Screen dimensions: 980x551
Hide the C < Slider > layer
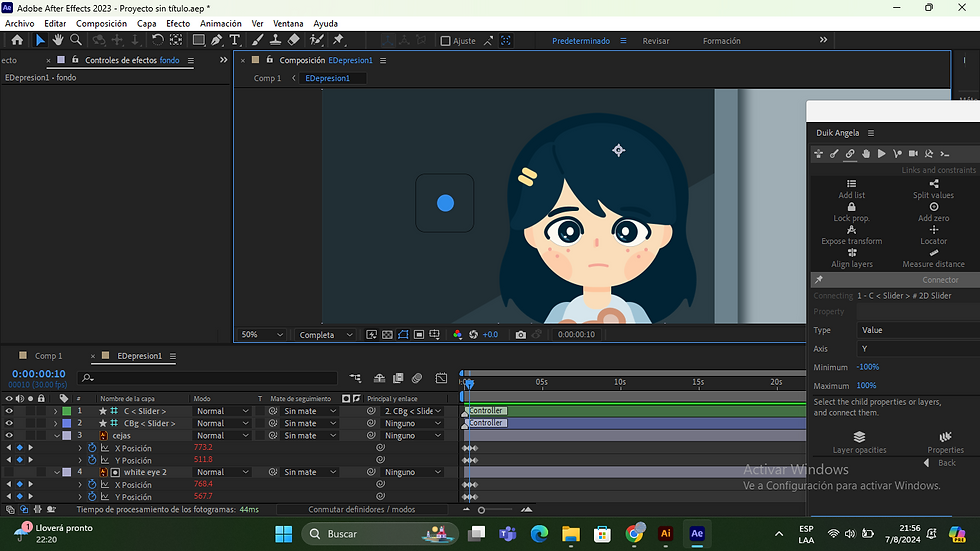[9, 411]
